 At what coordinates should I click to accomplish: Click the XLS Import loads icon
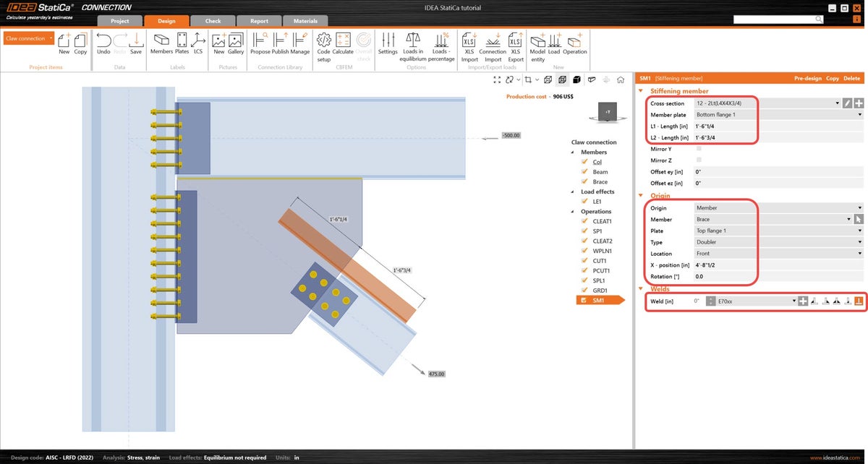(469, 45)
